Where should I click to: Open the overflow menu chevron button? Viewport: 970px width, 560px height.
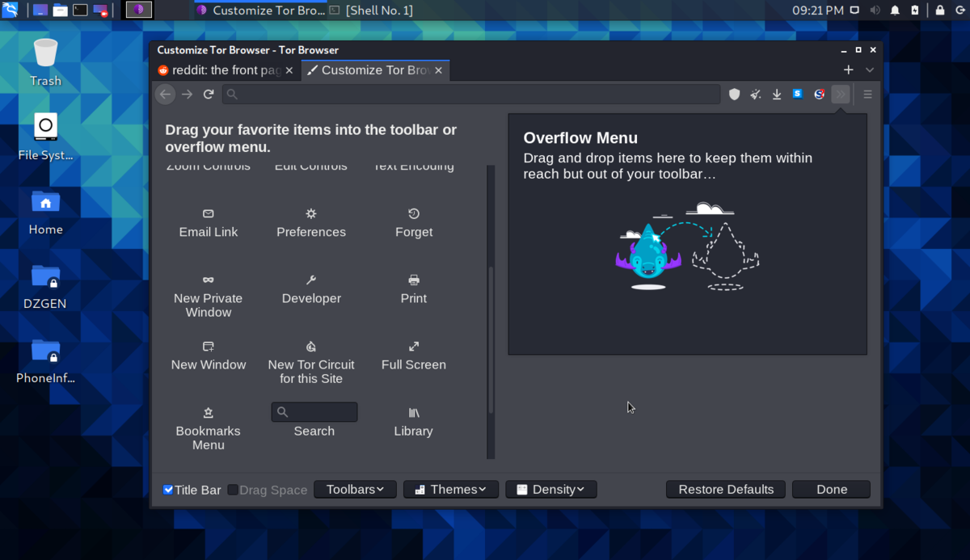click(841, 95)
